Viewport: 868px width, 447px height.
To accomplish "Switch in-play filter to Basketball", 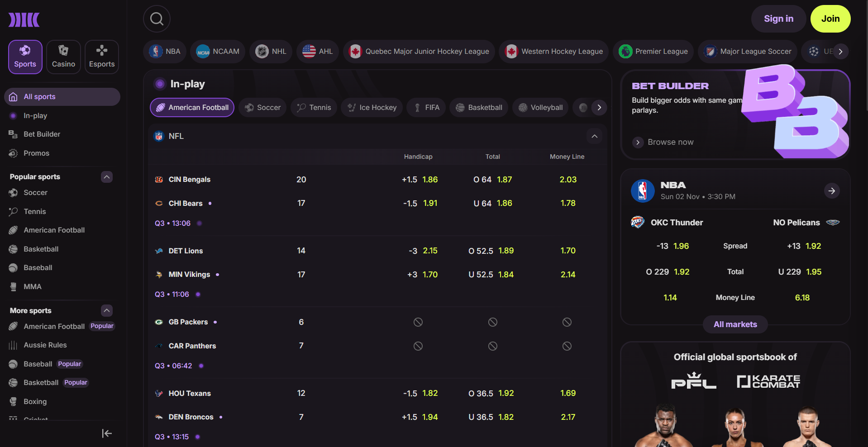I will (x=479, y=108).
